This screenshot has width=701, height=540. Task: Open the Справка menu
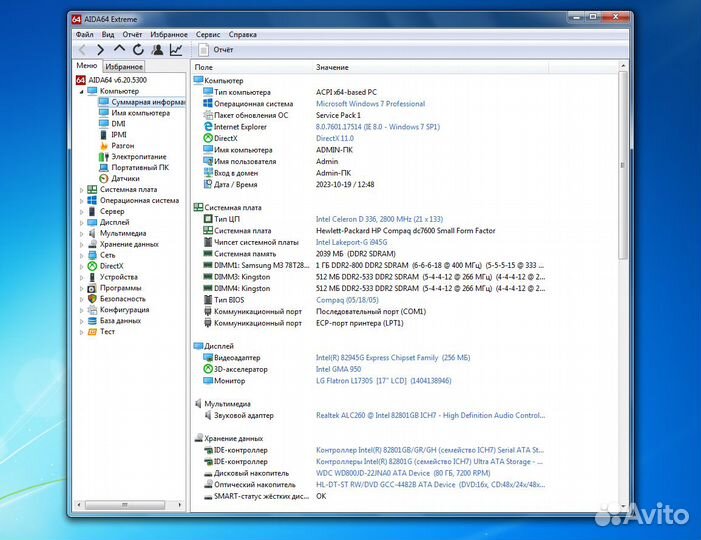(243, 34)
